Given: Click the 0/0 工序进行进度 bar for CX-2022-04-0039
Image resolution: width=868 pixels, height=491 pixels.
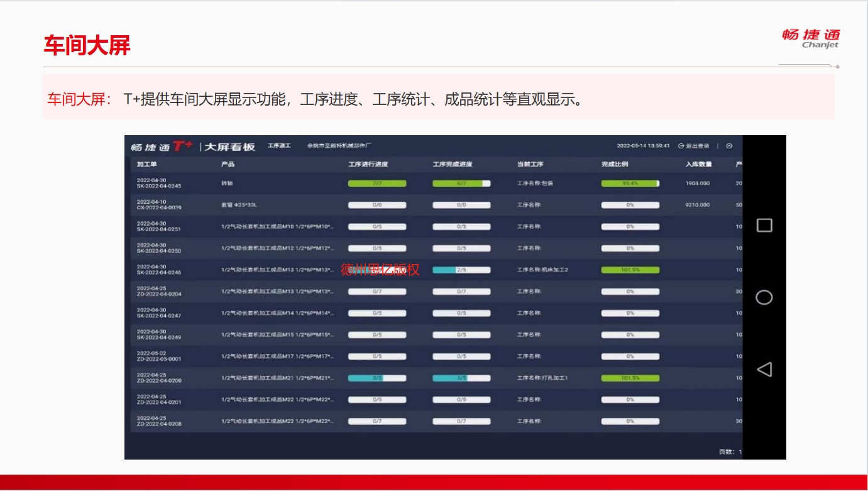Looking at the screenshot, I should [x=377, y=205].
